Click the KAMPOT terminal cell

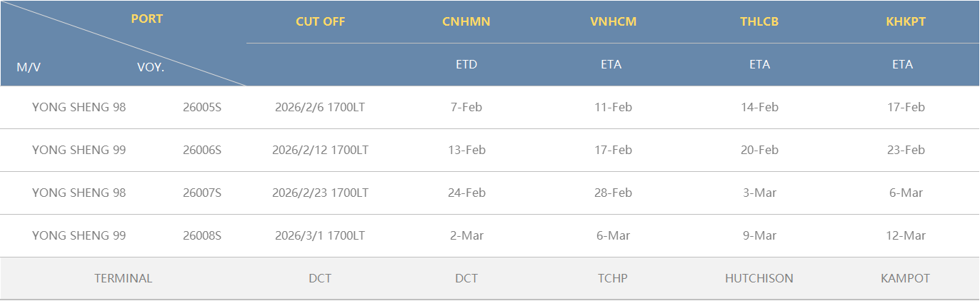tap(905, 279)
